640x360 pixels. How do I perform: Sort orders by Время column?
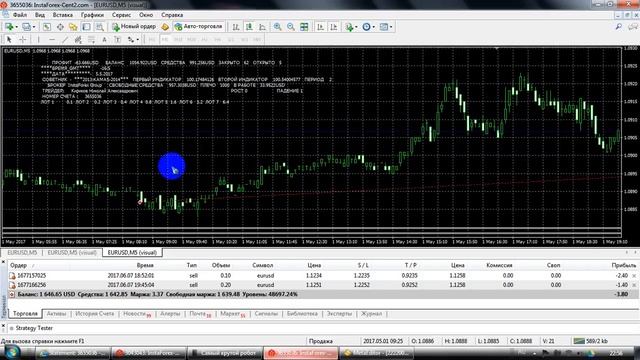[x=145, y=265]
